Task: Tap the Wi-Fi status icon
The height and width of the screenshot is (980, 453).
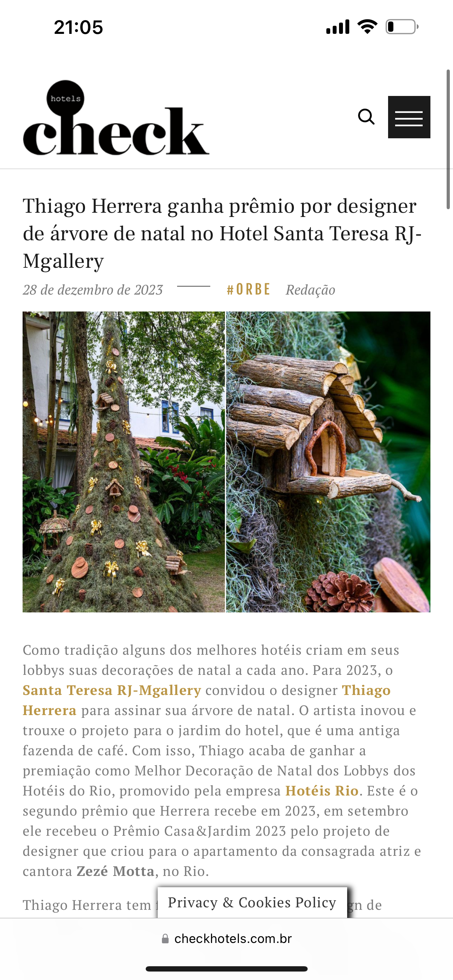Action: point(367,26)
